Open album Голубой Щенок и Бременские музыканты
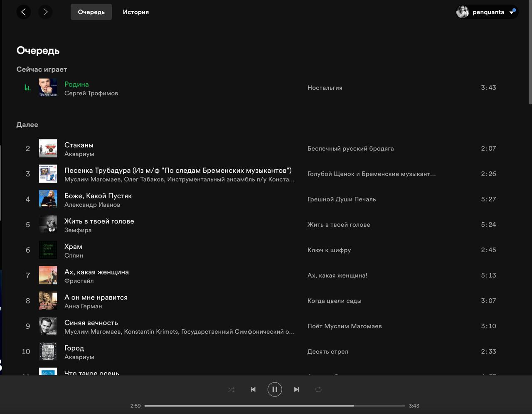The image size is (532, 414). point(372,174)
